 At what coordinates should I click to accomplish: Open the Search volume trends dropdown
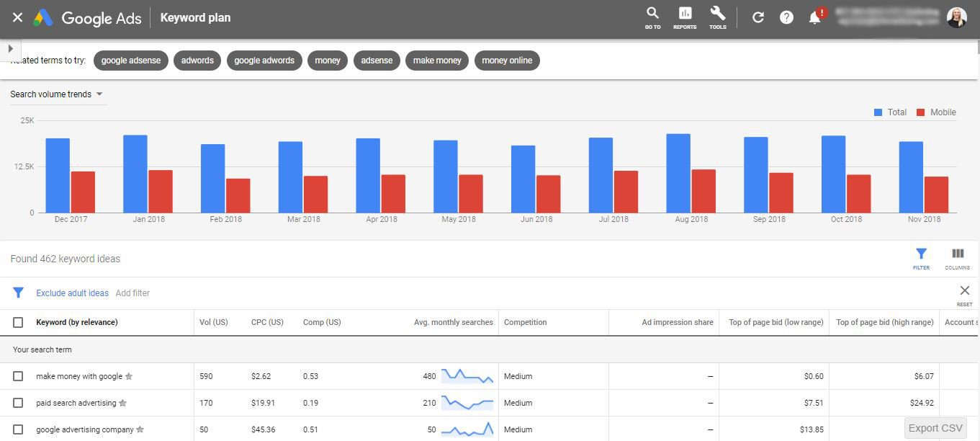click(x=57, y=94)
